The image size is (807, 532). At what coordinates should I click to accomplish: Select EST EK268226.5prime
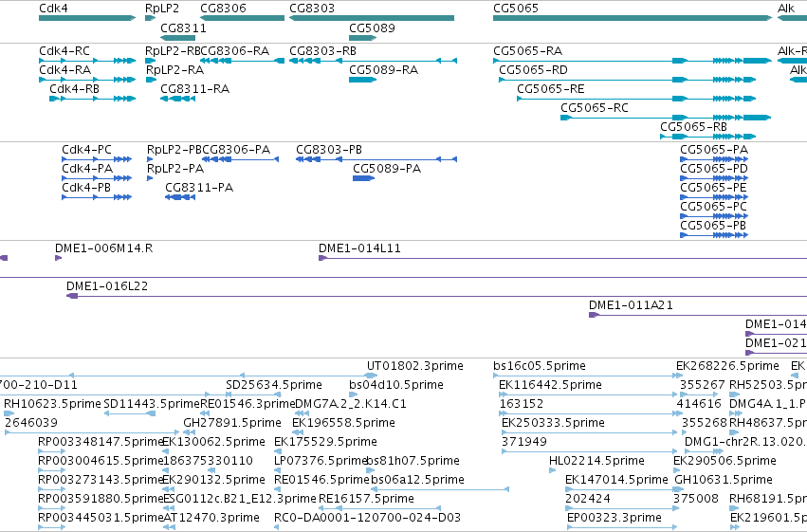coord(727,366)
